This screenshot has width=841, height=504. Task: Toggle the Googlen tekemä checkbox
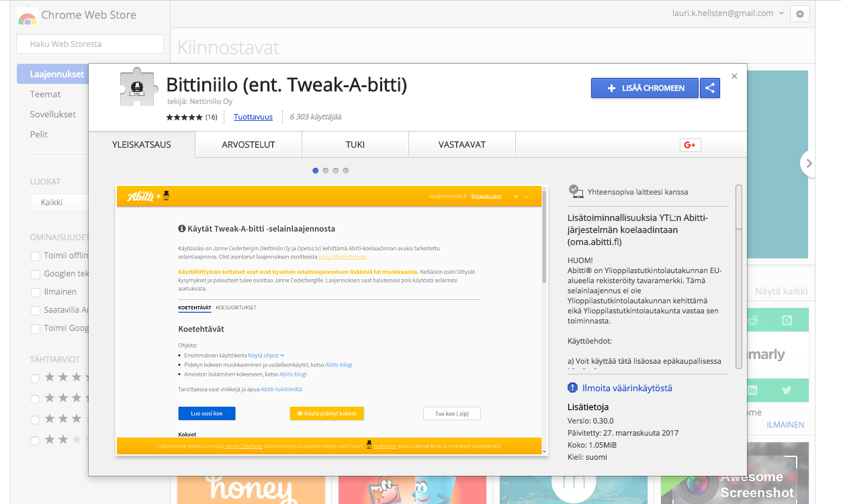[36, 274]
